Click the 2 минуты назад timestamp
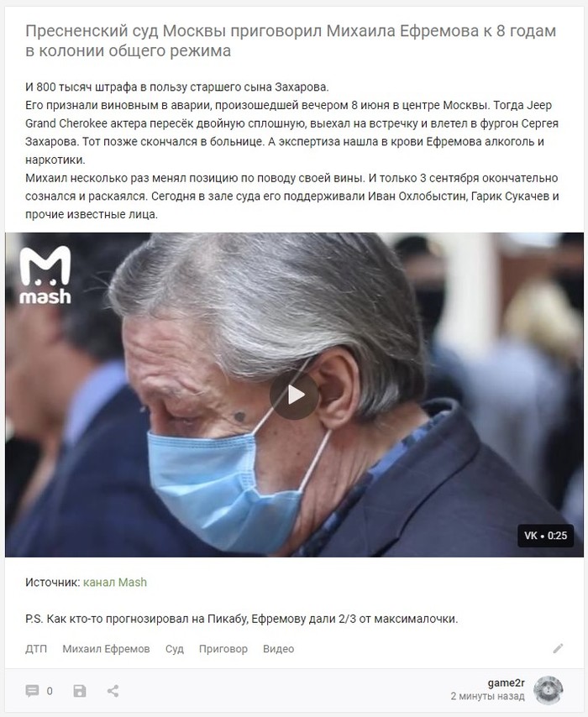The height and width of the screenshot is (717, 588). tap(487, 696)
